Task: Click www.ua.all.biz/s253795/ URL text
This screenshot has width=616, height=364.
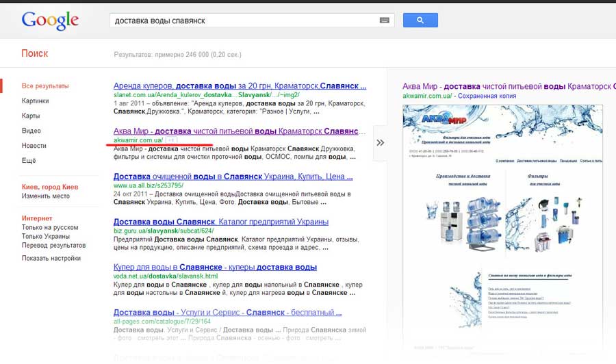Action: click(149, 185)
